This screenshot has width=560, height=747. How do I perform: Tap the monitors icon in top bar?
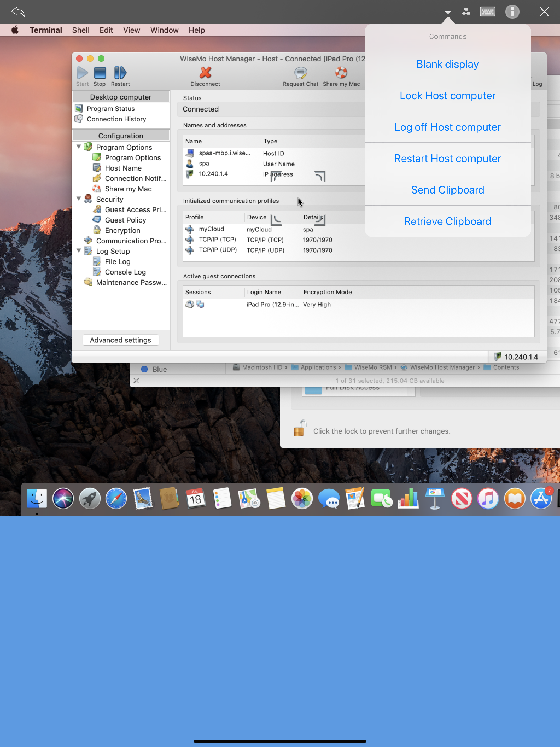(466, 12)
